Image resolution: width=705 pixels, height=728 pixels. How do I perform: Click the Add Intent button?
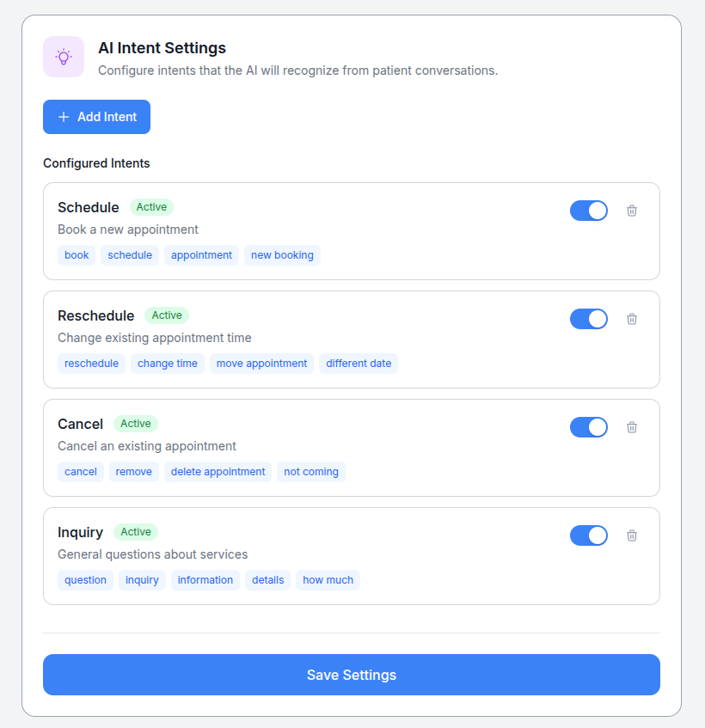coord(96,116)
